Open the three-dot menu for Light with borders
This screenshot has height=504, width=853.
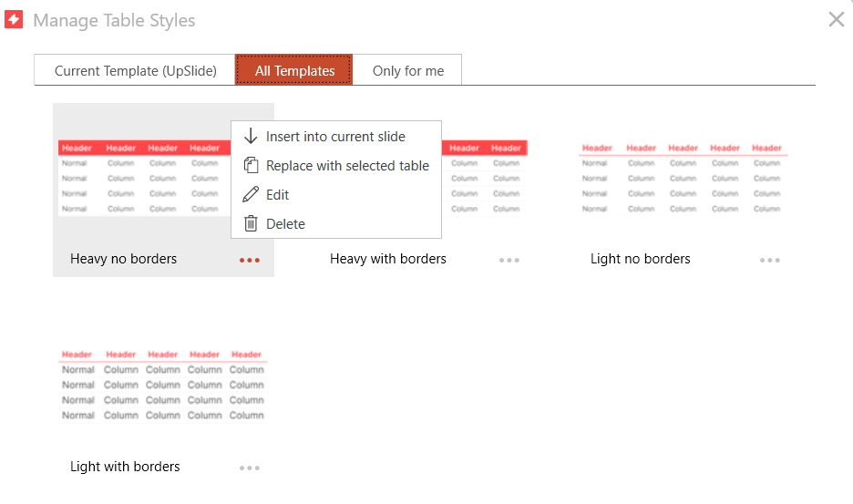click(249, 468)
